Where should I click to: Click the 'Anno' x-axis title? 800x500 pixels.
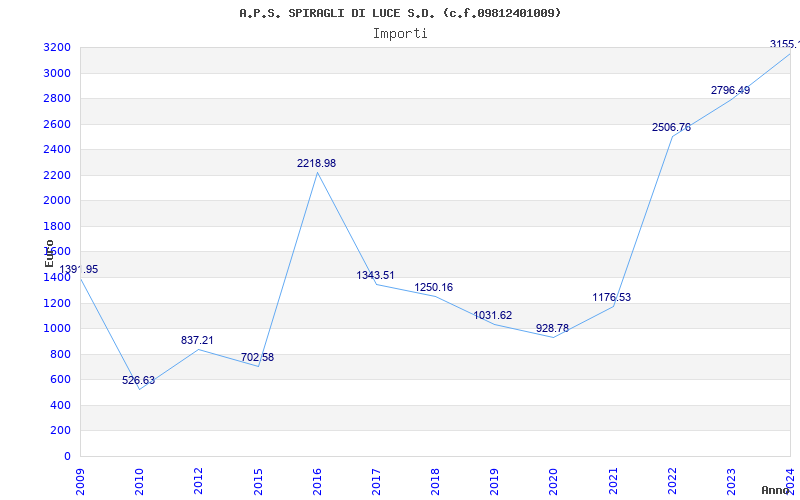point(776,490)
